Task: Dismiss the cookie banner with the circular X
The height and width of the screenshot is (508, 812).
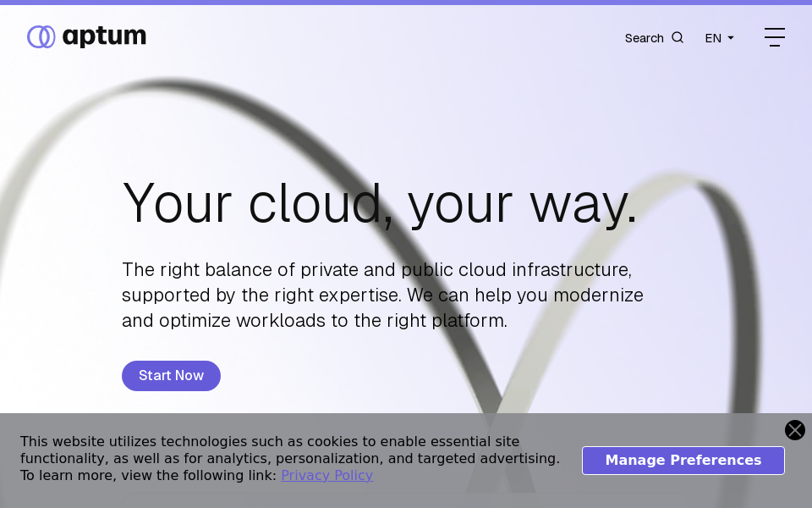Action: coord(795,430)
